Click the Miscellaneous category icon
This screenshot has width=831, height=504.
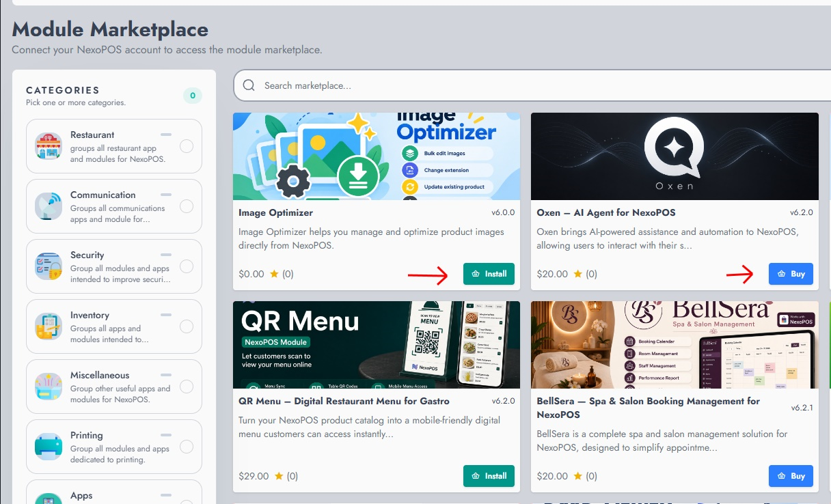pyautogui.click(x=49, y=387)
